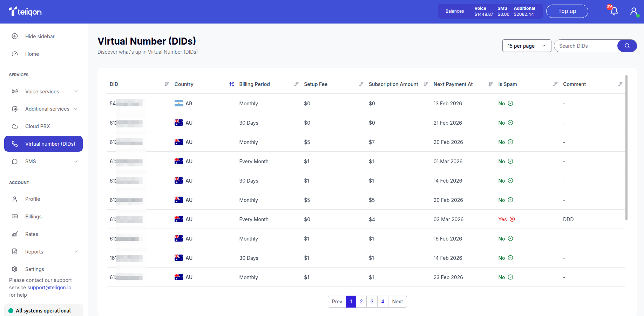
Task: Open the user account icon
Action: click(633, 12)
